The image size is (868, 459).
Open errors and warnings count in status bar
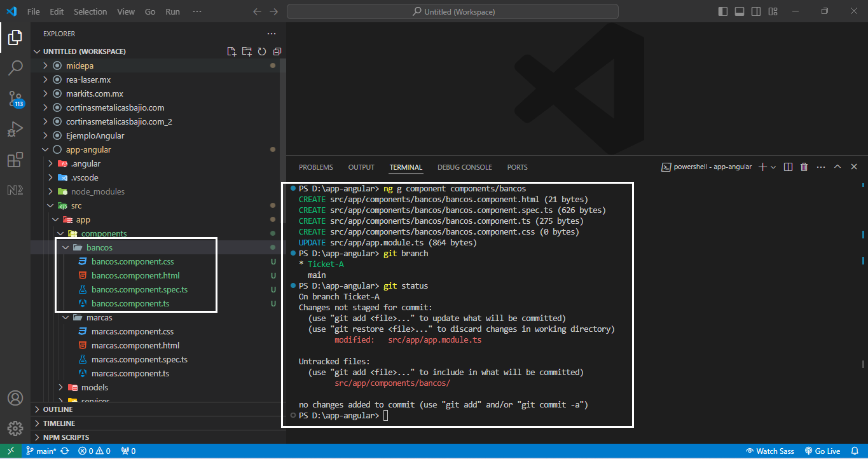[x=95, y=451]
